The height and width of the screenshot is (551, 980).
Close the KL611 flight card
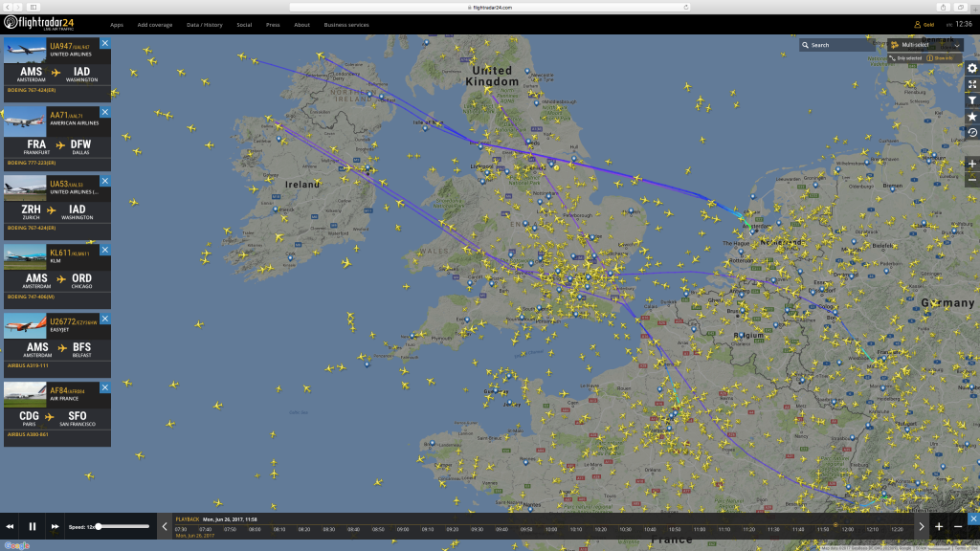tap(105, 250)
